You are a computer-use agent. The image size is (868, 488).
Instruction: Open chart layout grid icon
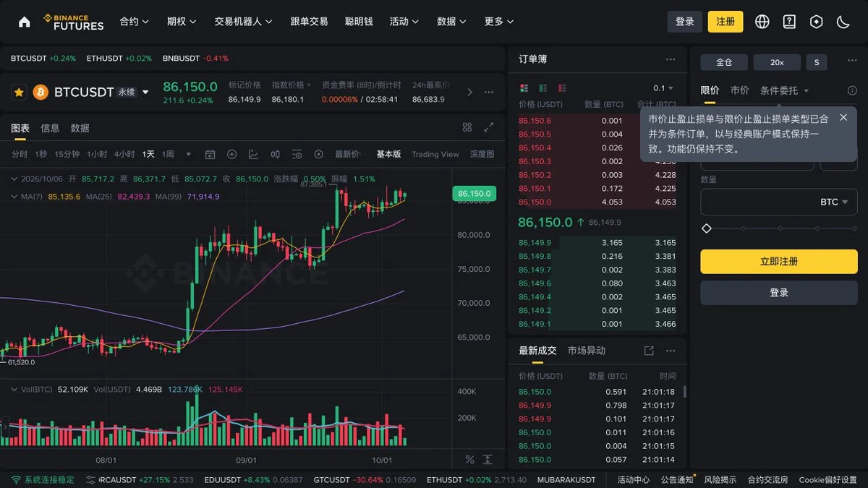tap(467, 127)
